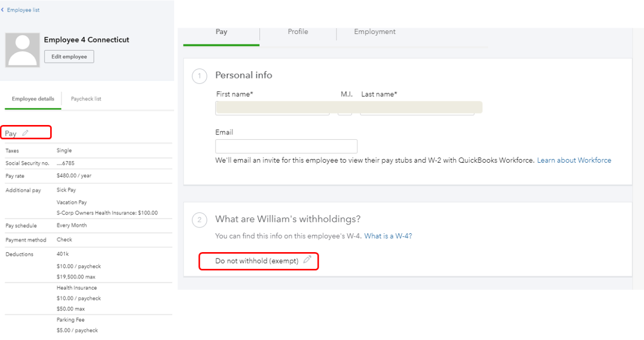This screenshot has width=644, height=340.
Task: Switch to the Employee details tab
Action: pyautogui.click(x=33, y=99)
